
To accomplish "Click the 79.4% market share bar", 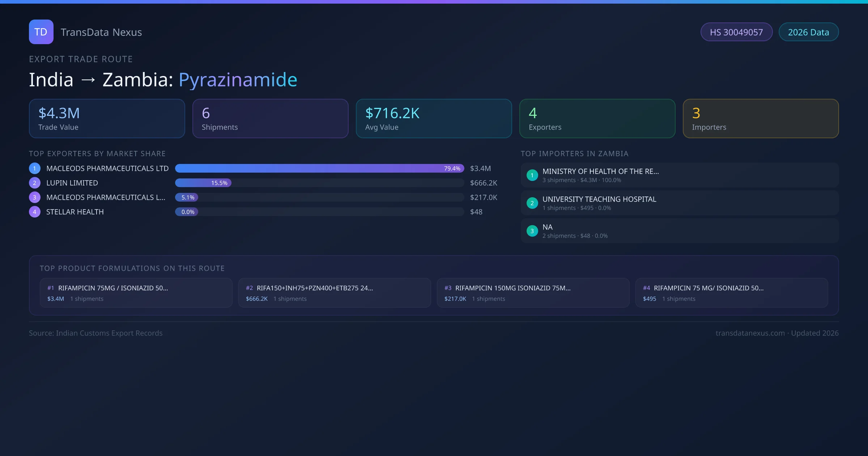I will (x=319, y=168).
